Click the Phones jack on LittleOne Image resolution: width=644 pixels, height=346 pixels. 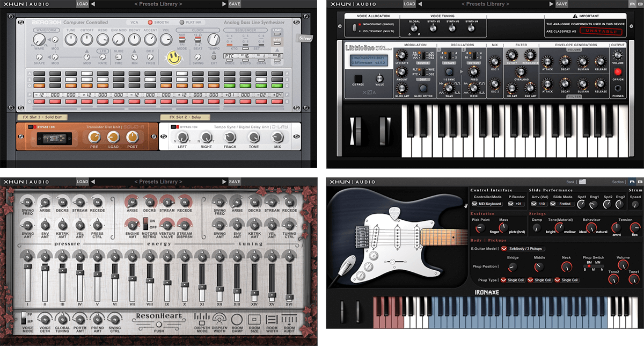(618, 88)
